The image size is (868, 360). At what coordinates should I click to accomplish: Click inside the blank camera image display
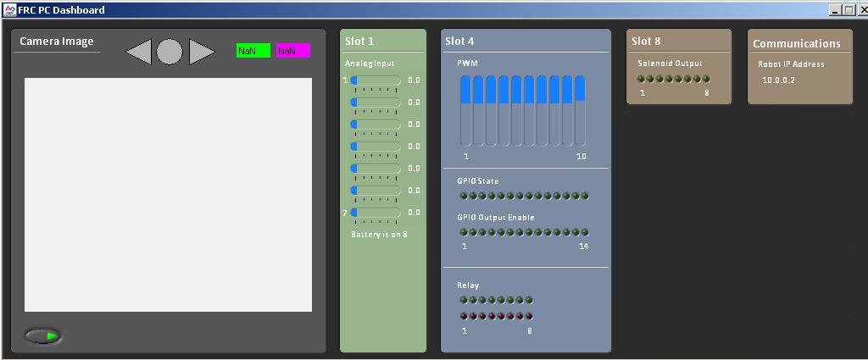point(169,195)
